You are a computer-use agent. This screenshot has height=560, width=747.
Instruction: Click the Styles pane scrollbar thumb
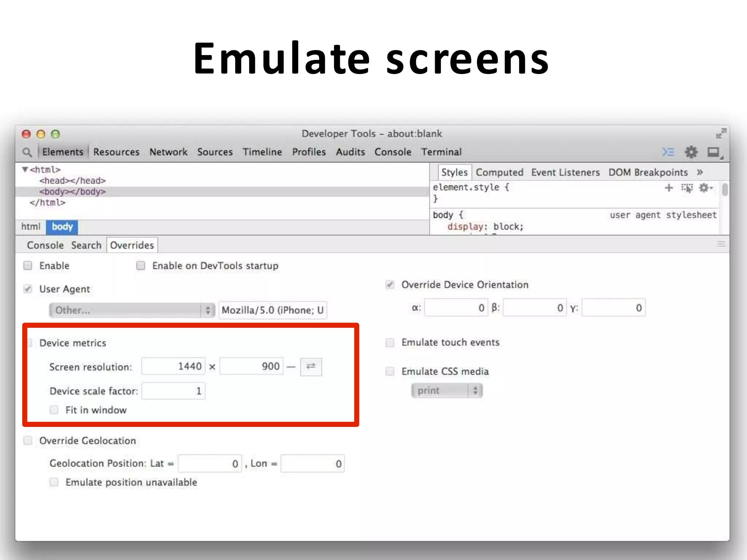click(725, 190)
